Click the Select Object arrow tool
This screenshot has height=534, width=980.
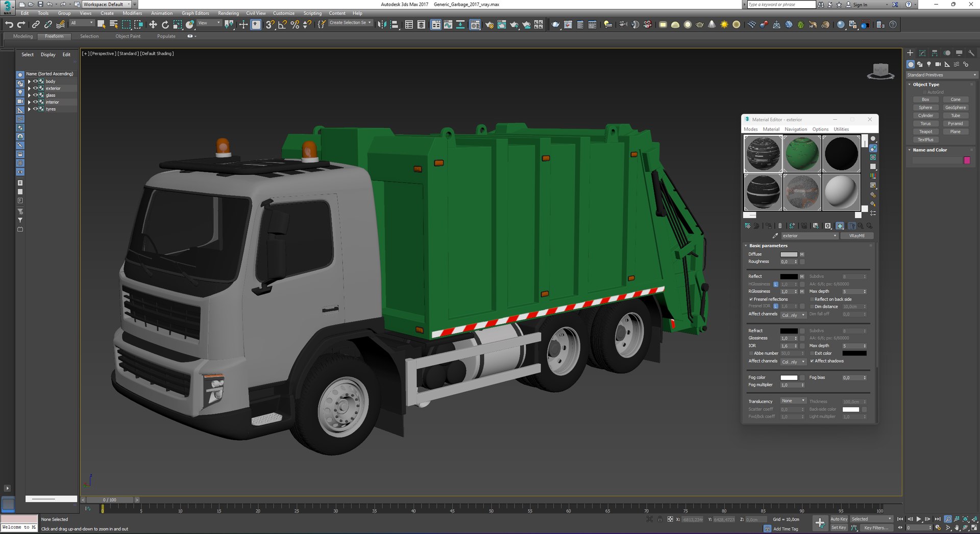pyautogui.click(x=101, y=24)
